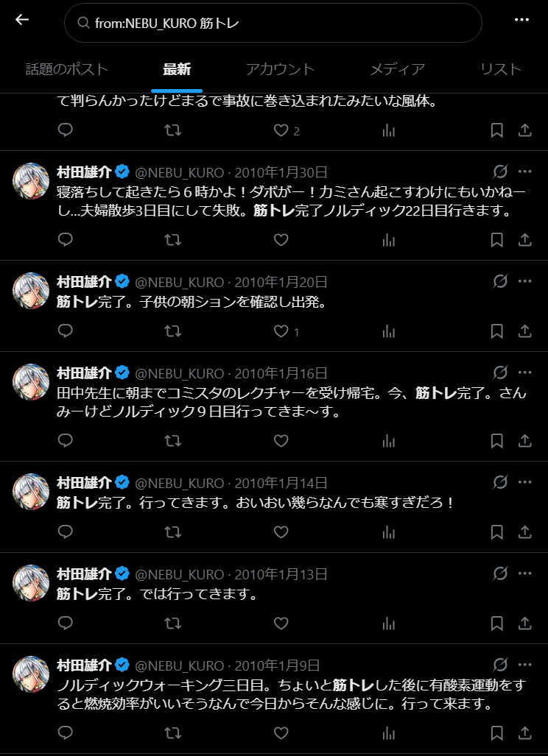Open Grok icon on January 30 post
The height and width of the screenshot is (756, 548).
(x=500, y=172)
